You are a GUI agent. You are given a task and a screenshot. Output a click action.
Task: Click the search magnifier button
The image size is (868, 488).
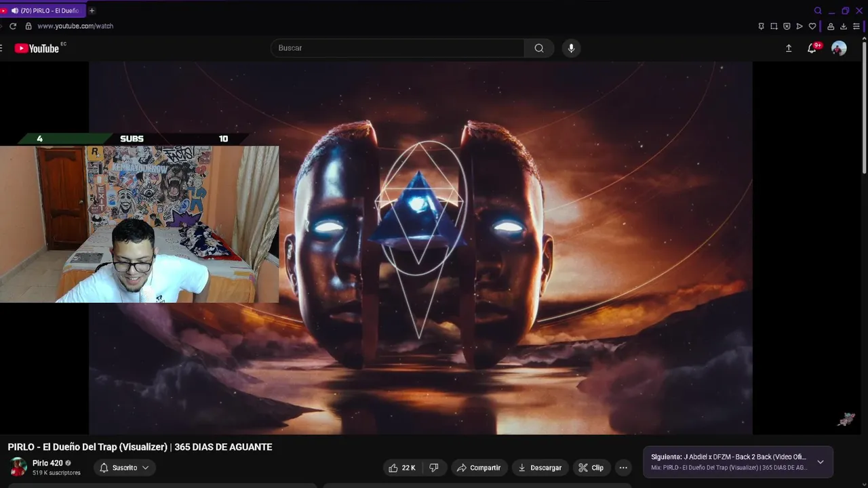(539, 48)
